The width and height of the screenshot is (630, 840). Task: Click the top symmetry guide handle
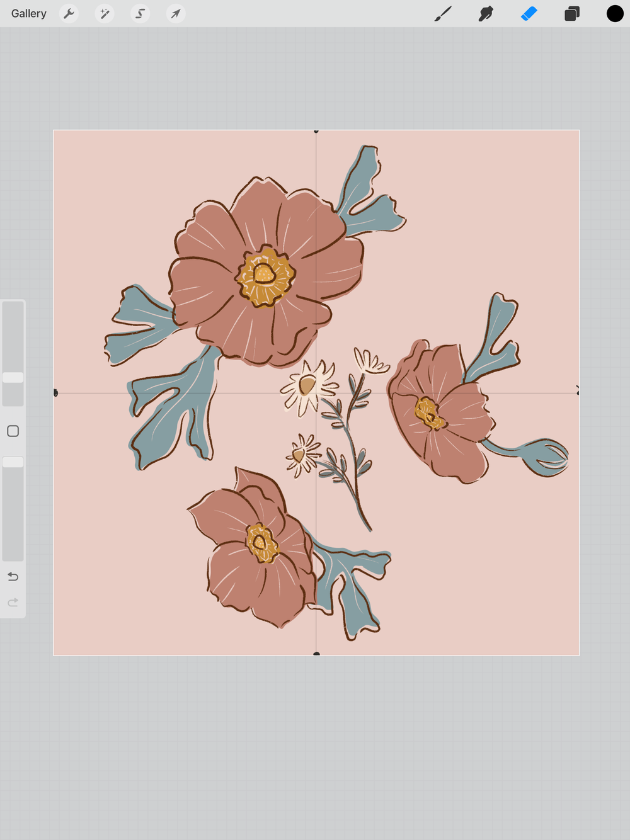tap(316, 131)
